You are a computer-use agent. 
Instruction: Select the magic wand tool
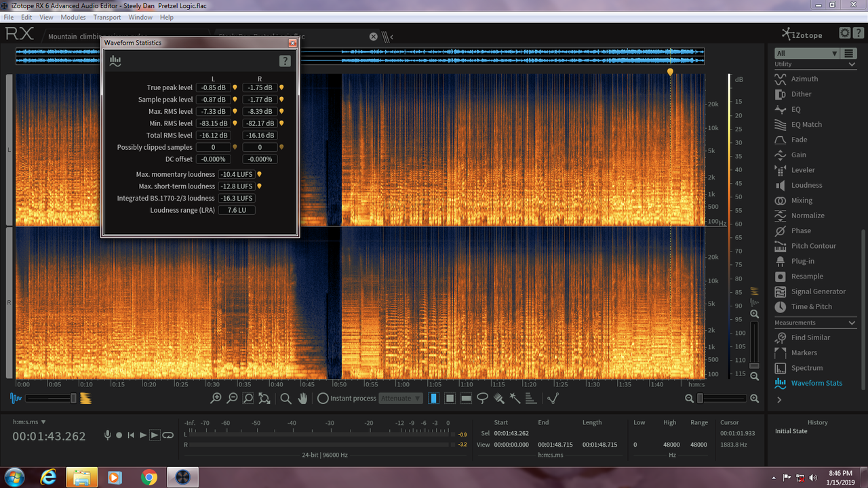[515, 399]
